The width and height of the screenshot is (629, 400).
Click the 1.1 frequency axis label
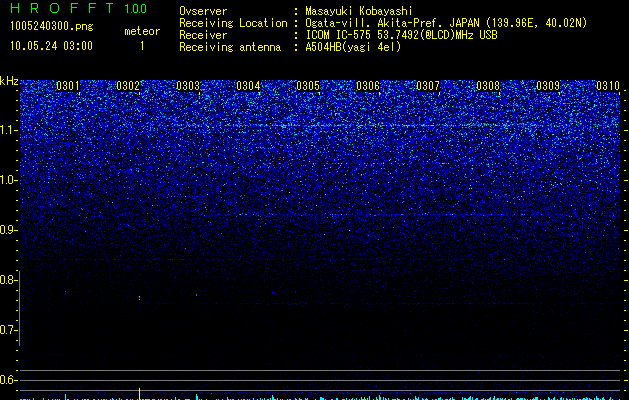(x=8, y=130)
